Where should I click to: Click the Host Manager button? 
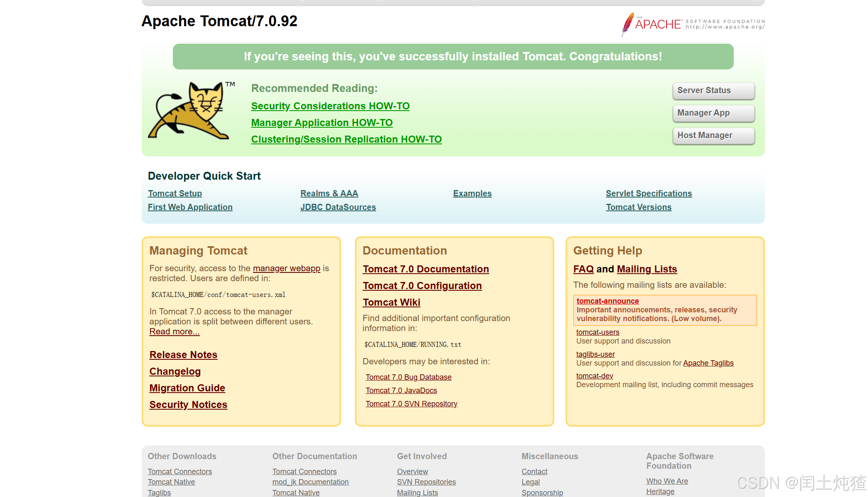pos(713,136)
